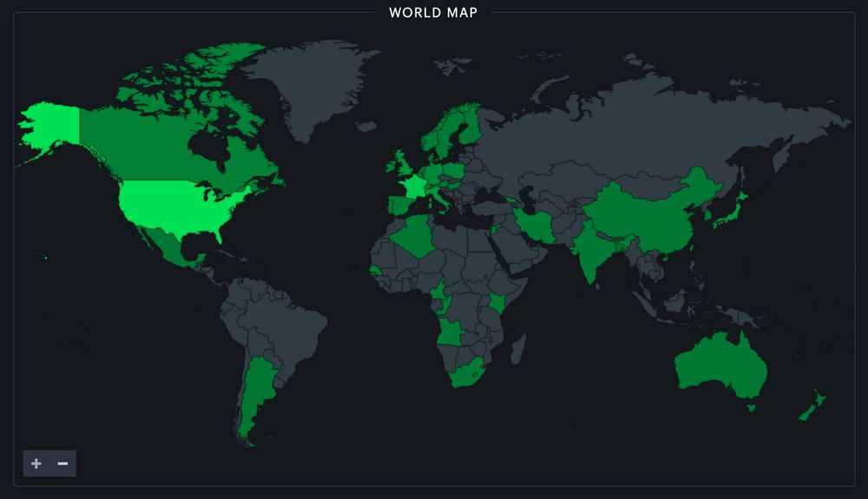Click Iran on the map
The image size is (868, 499).
coord(534,226)
